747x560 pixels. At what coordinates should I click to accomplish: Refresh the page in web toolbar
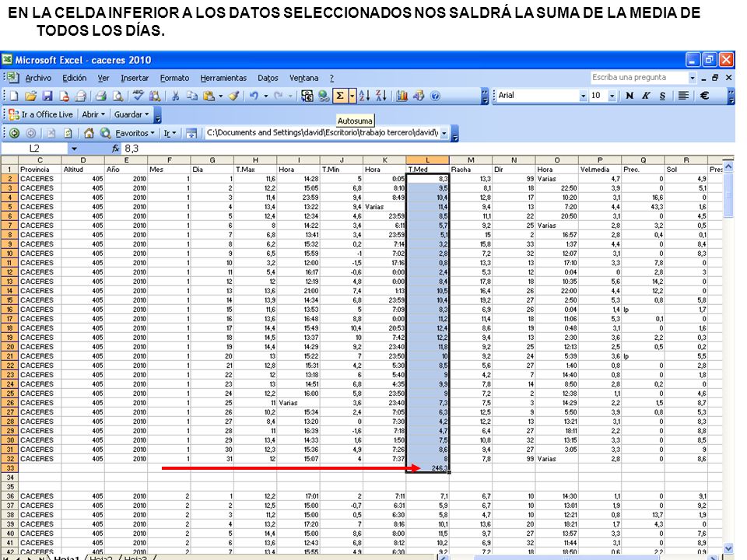(68, 133)
